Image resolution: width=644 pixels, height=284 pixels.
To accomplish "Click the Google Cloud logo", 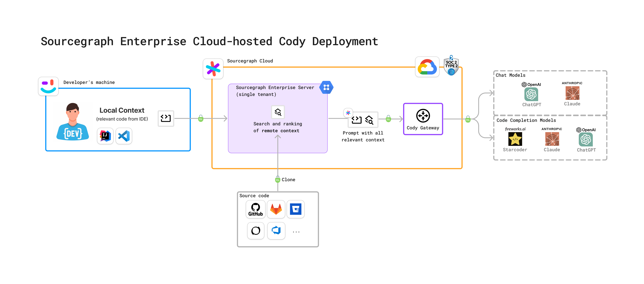I will pyautogui.click(x=427, y=67).
